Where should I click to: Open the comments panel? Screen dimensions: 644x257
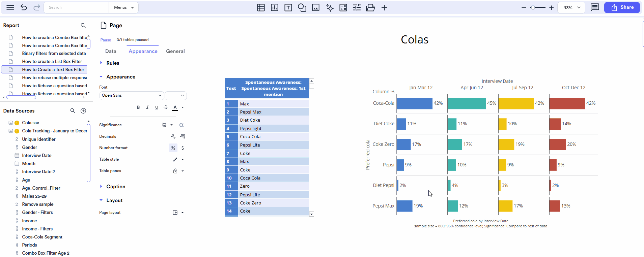[x=595, y=7]
